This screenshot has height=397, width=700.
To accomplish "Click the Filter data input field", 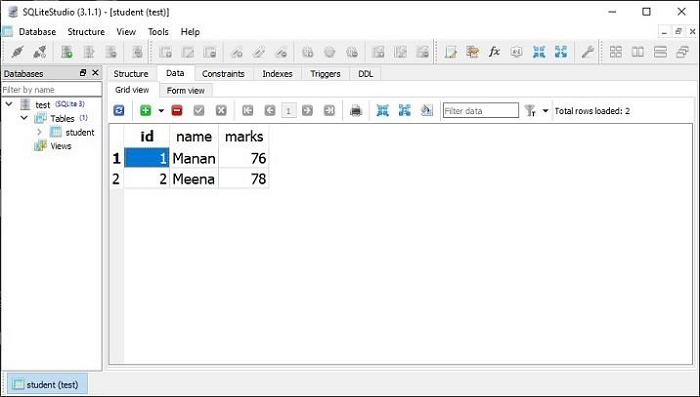I will pyautogui.click(x=480, y=111).
